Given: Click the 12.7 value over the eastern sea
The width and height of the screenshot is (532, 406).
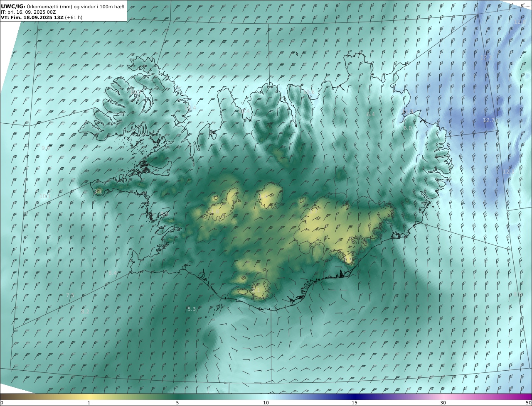Looking at the screenshot, I should 489,120.
